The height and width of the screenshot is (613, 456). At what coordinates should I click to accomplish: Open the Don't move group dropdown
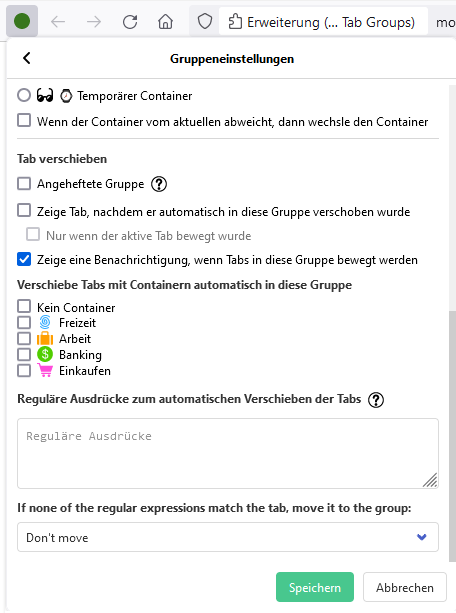(x=228, y=537)
